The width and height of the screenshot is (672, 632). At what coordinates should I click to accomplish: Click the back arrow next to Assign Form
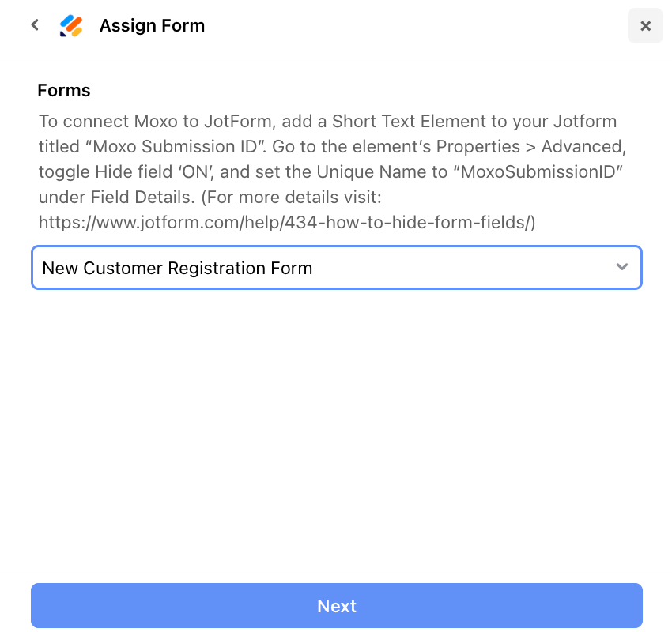(x=34, y=24)
